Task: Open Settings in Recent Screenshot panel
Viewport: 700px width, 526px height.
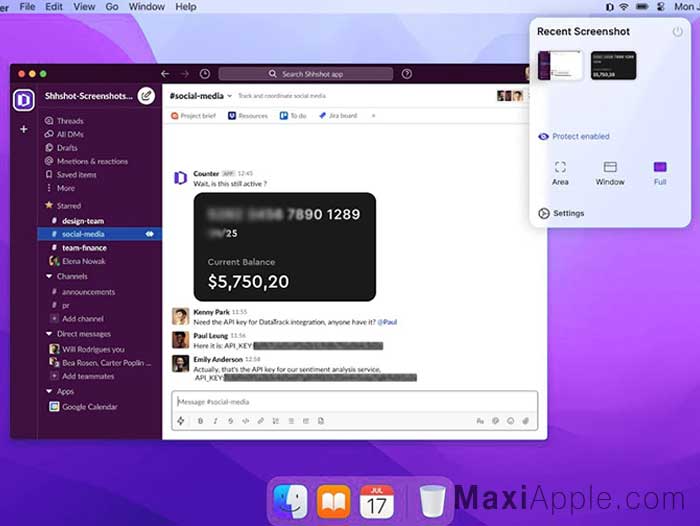Action: coord(562,213)
